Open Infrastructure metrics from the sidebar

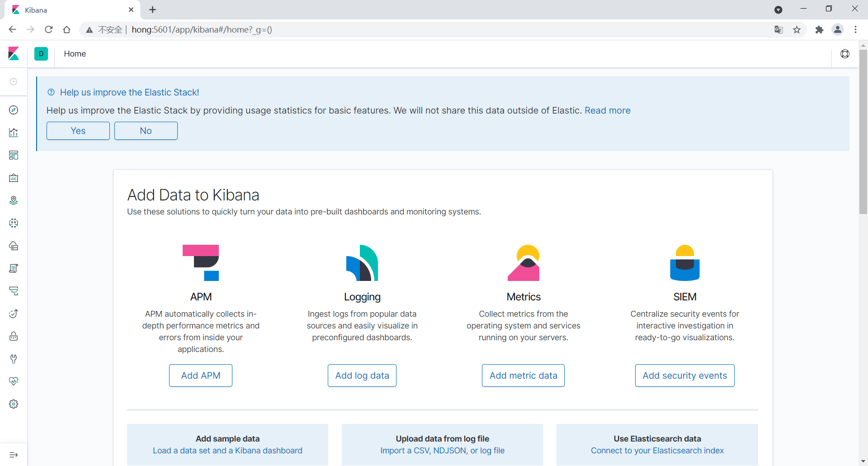(14, 246)
